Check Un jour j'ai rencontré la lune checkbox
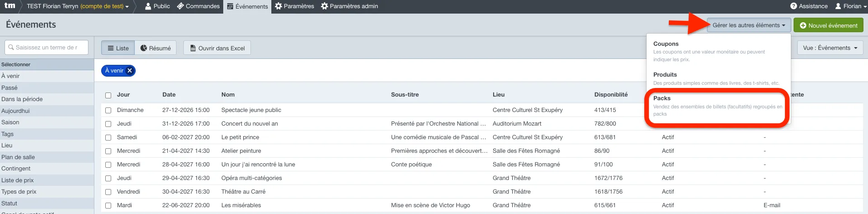The height and width of the screenshot is (214, 868). coord(108,165)
